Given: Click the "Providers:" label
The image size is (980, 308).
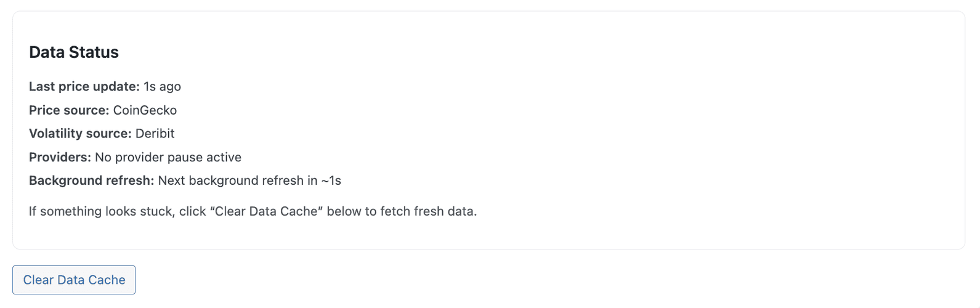Looking at the screenshot, I should [60, 157].
